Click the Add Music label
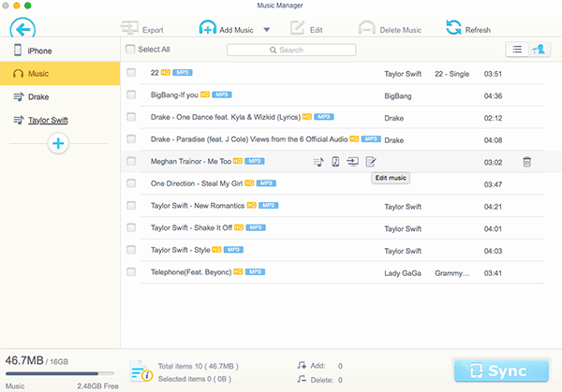The height and width of the screenshot is (392, 562). click(x=236, y=30)
